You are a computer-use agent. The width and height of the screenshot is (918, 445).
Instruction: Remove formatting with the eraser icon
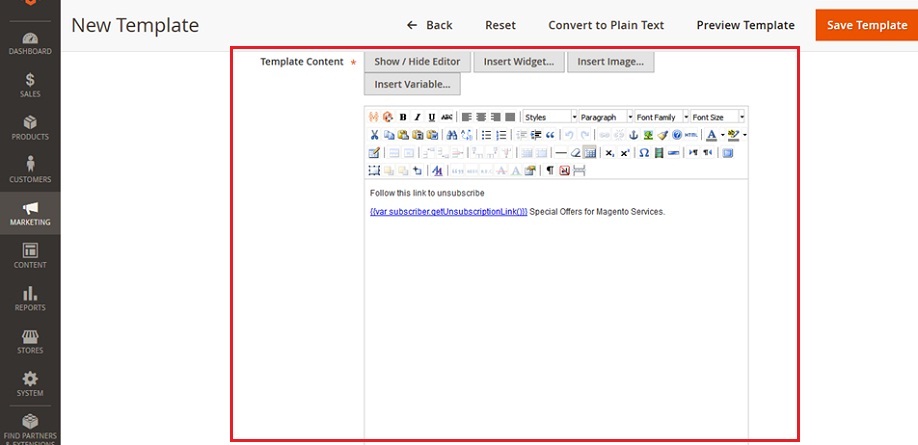click(576, 152)
